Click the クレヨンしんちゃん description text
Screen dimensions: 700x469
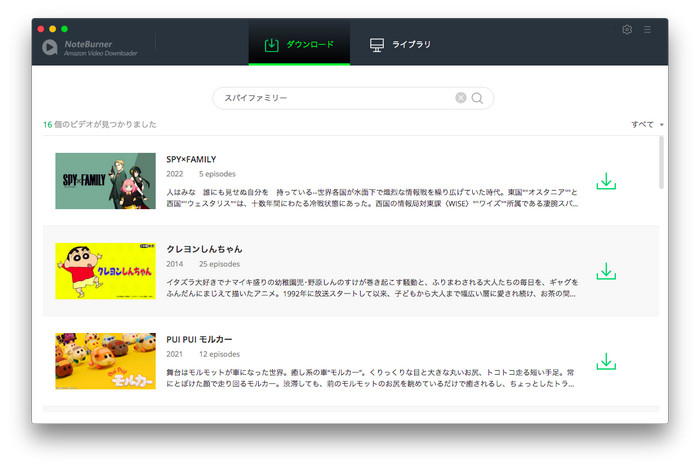pos(372,288)
